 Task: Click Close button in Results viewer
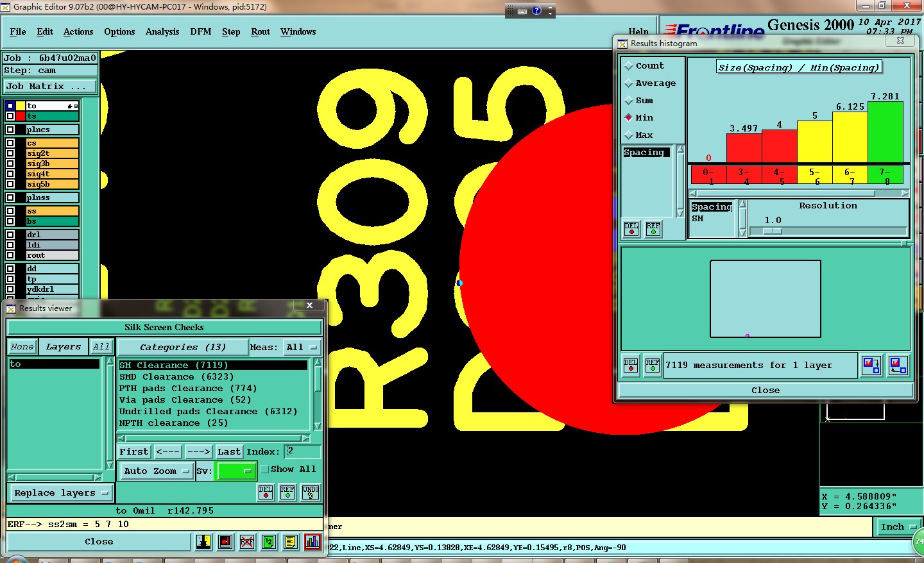pyautogui.click(x=99, y=542)
